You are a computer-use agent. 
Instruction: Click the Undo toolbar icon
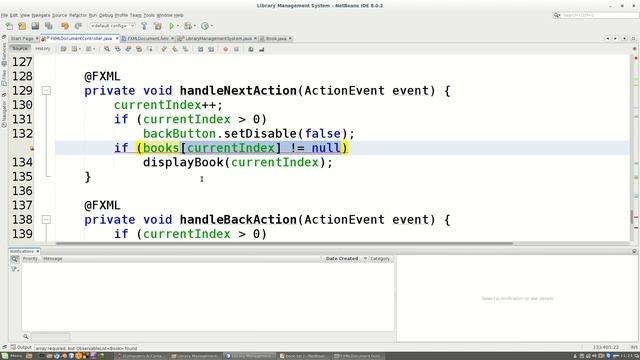tap(64, 26)
